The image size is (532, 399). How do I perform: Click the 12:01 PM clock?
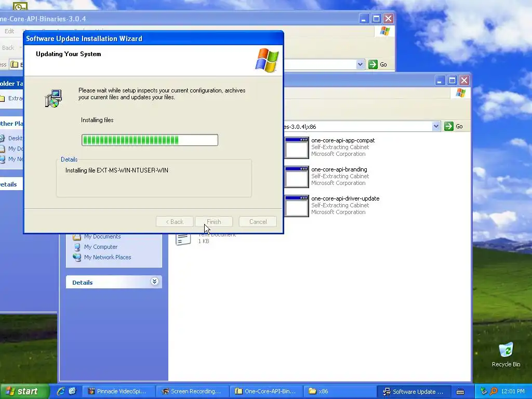coord(513,392)
